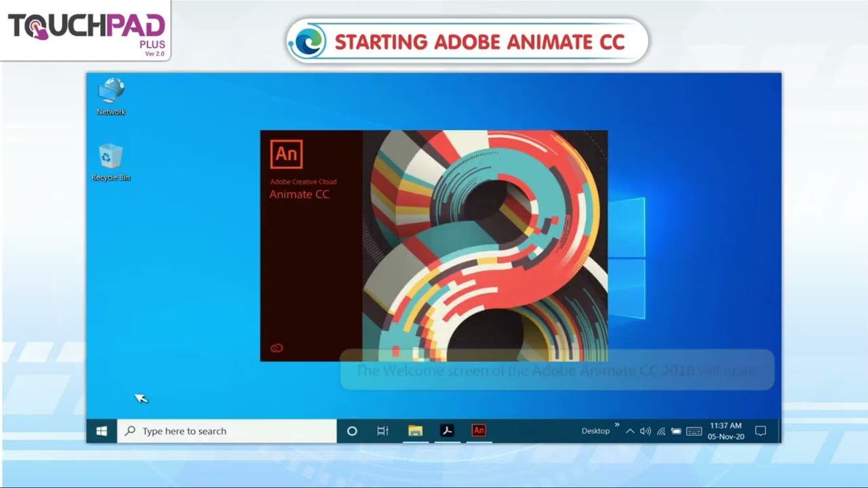Open the Recycle Bin desktop icon
The image size is (868, 488).
[111, 163]
